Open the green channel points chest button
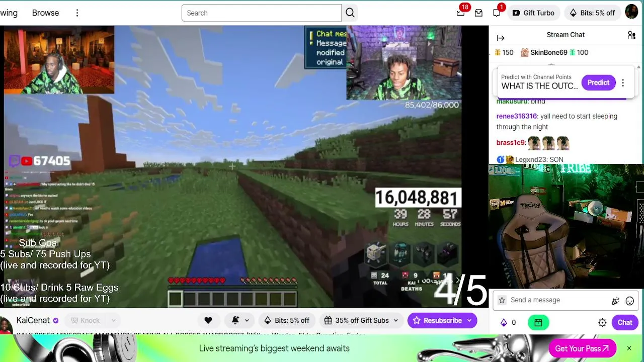 click(x=538, y=323)
